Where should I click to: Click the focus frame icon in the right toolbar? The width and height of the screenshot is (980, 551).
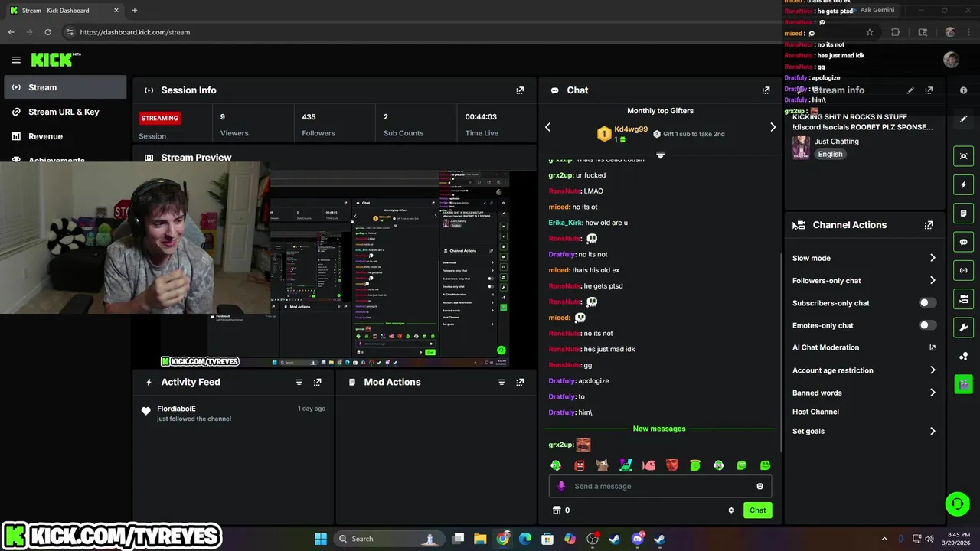click(x=963, y=156)
